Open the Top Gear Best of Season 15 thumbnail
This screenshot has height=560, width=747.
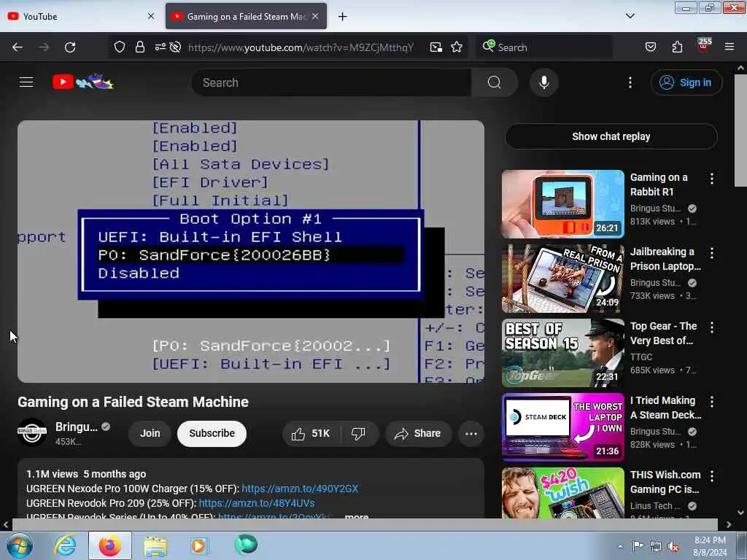[x=562, y=353]
